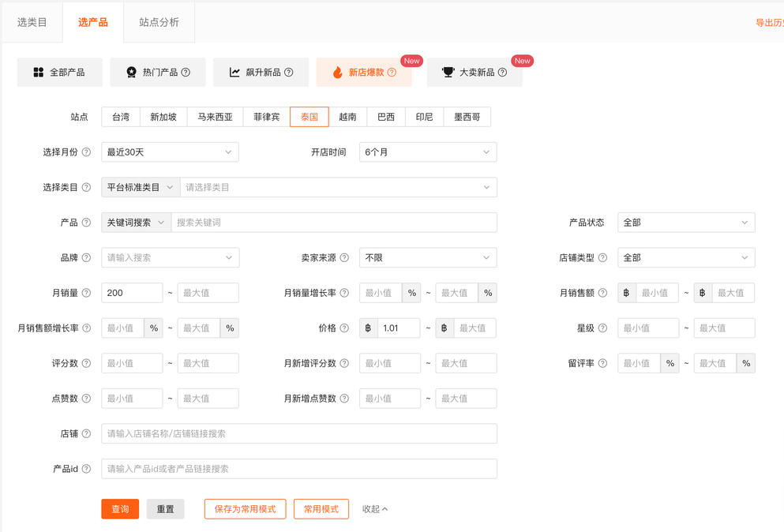Viewport: 784px width, 532px height.
Task: Select 菲律宾 site option
Action: click(267, 117)
